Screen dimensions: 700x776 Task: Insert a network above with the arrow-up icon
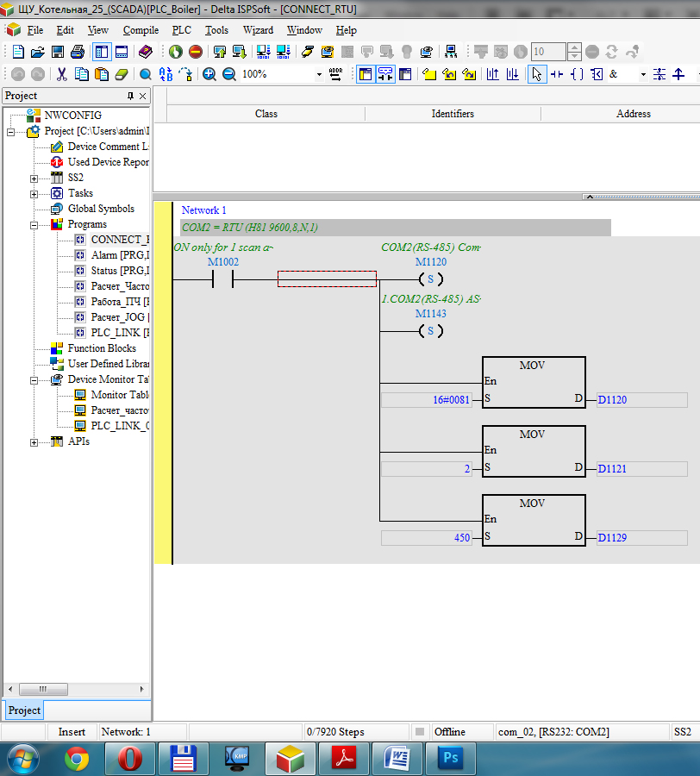493,74
